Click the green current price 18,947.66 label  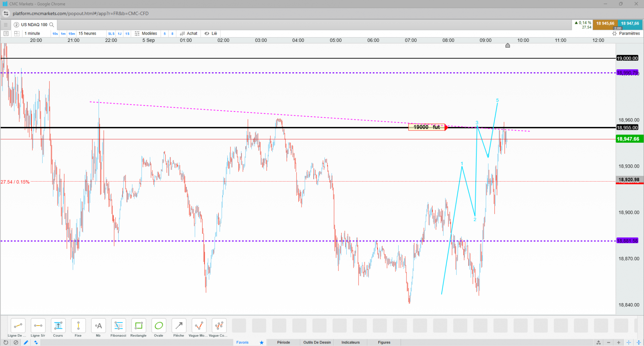629,139
